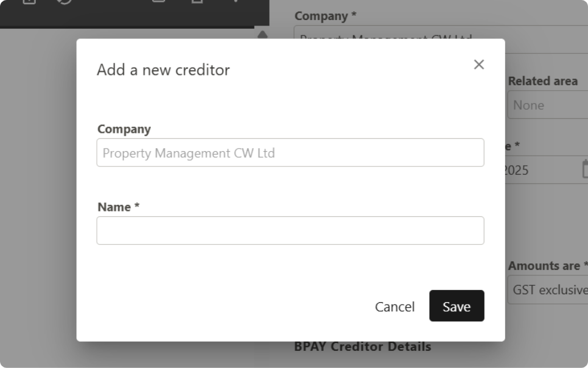This screenshot has width=588, height=368.
Task: Close the Add a new creditor dialog
Action: coord(479,65)
